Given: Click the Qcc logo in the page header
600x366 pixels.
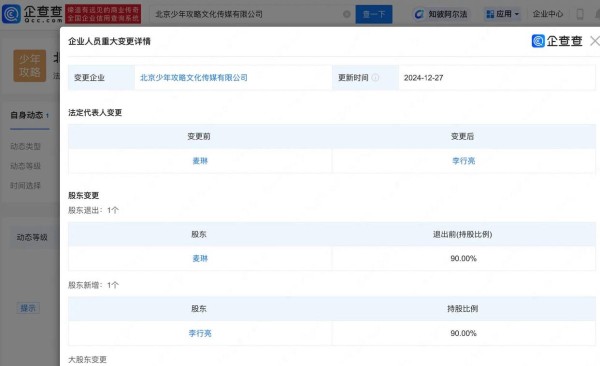Looking at the screenshot, I should (x=32, y=14).
